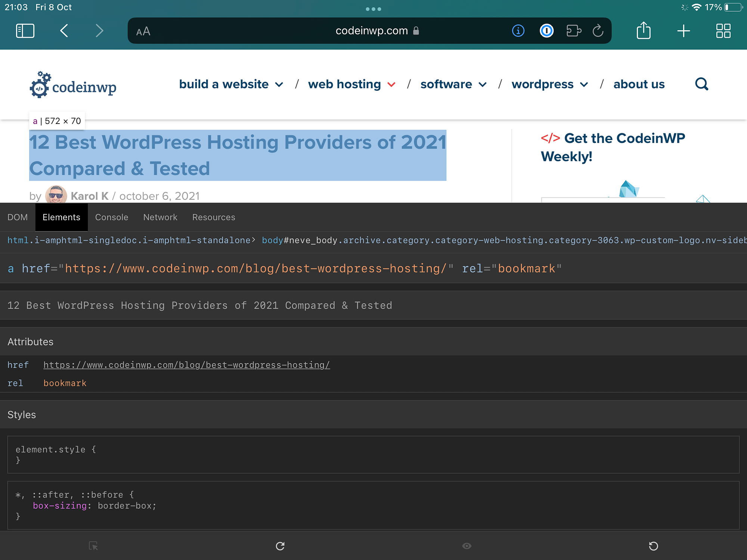Open the Safari sidebar panel
The height and width of the screenshot is (560, 747).
(x=25, y=31)
